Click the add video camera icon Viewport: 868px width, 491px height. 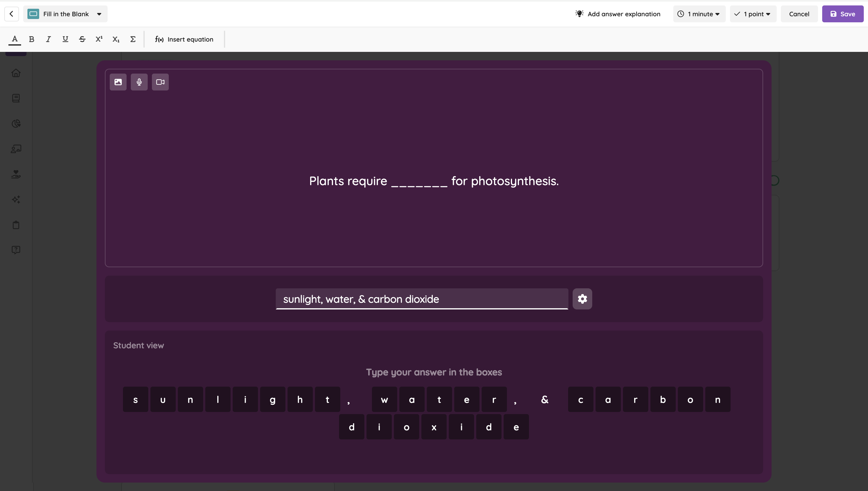pos(160,82)
